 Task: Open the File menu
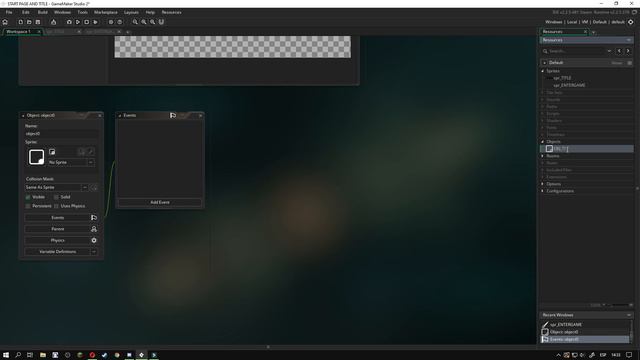coord(9,12)
